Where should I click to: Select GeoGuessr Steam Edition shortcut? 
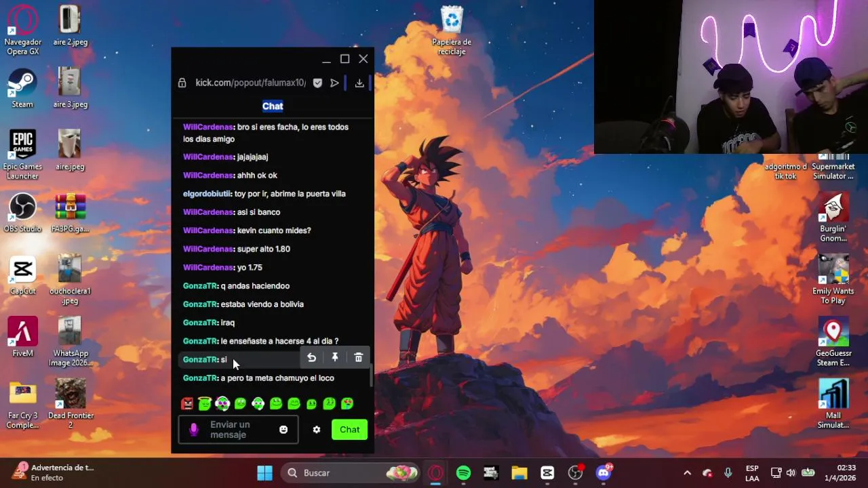point(833,342)
